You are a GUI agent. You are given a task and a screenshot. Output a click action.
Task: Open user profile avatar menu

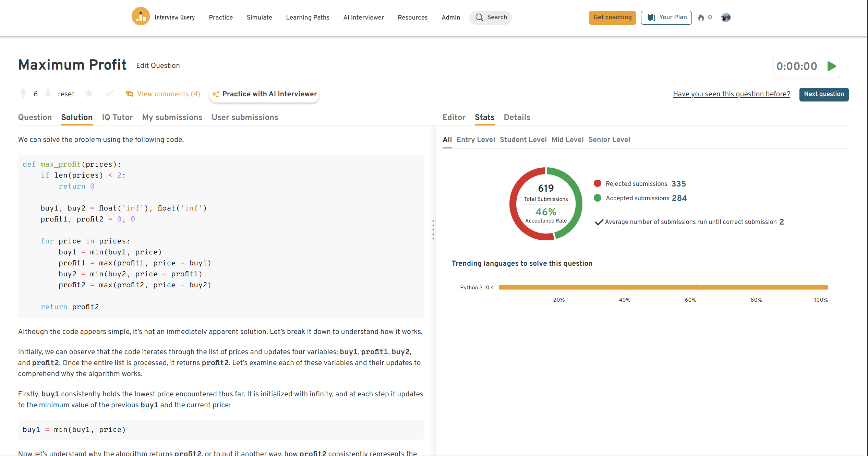(x=726, y=17)
